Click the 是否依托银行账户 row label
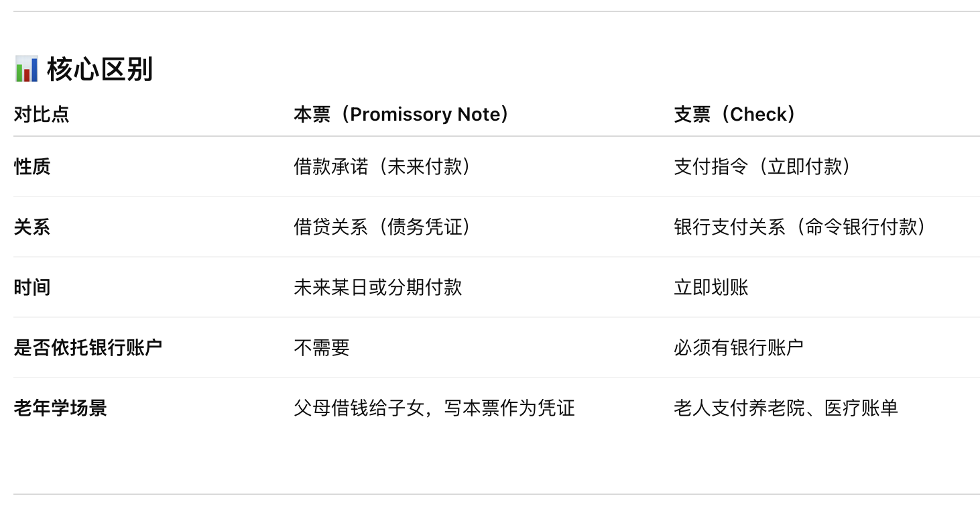The image size is (980, 515). [x=88, y=347]
